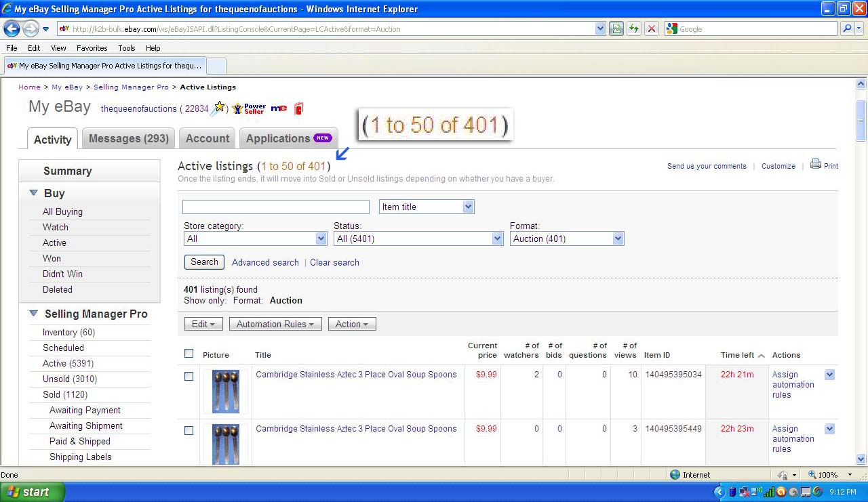This screenshot has height=502, width=868.
Task: Check the box for item 140495395449
Action: tap(189, 430)
